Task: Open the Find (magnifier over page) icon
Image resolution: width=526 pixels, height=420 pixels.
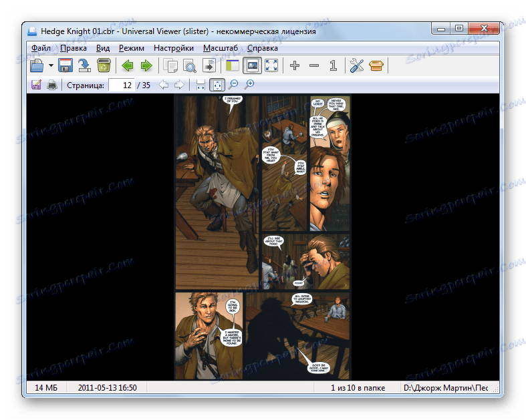Action: point(190,65)
